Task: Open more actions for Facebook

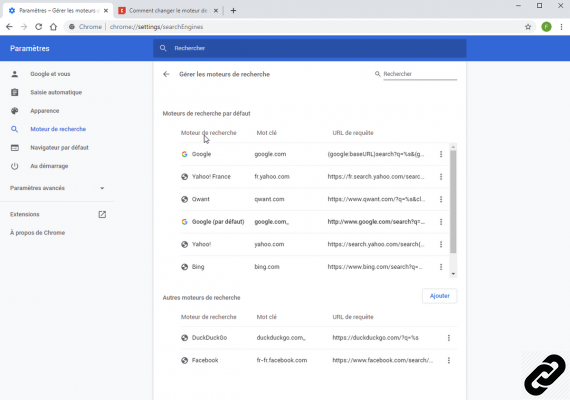Action: point(449,360)
